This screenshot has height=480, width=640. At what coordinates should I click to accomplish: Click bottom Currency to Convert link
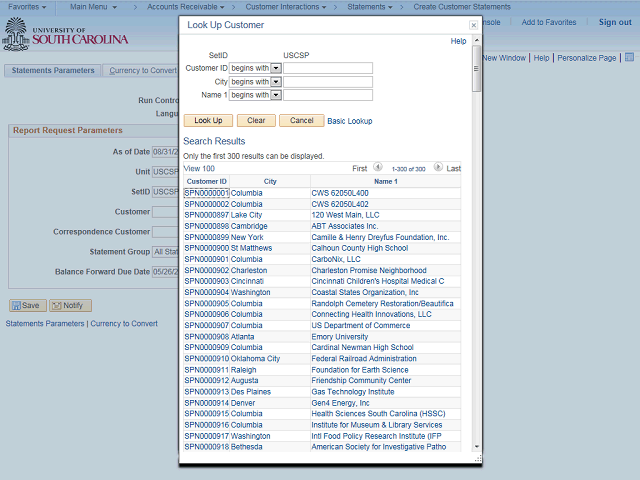click(x=124, y=324)
